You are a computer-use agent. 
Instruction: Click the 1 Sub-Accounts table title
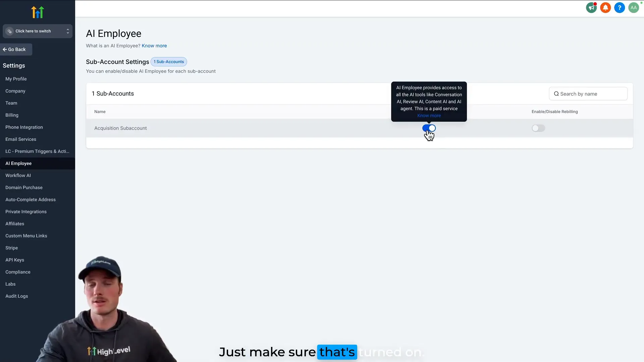click(x=113, y=94)
